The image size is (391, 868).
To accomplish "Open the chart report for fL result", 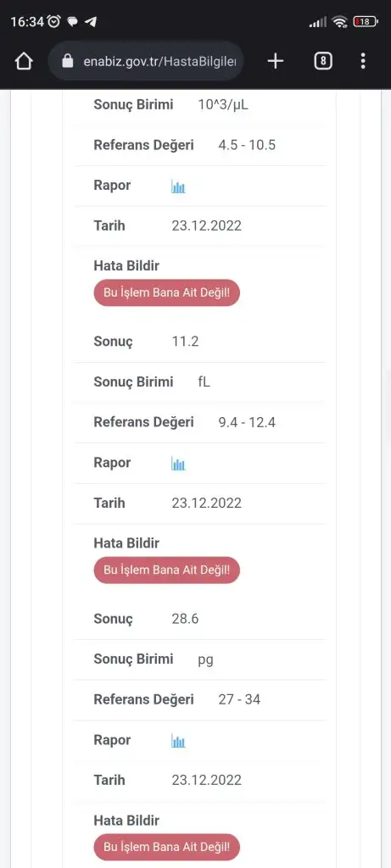I will (178, 464).
